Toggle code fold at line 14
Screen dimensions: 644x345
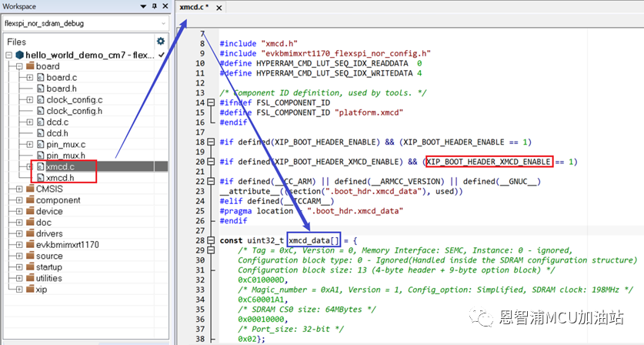pos(211,102)
